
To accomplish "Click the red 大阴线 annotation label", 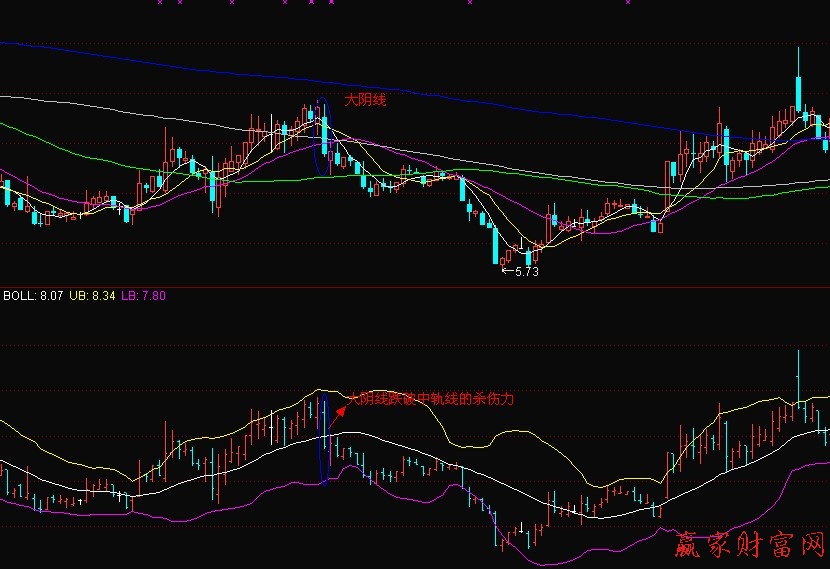I will click(365, 100).
